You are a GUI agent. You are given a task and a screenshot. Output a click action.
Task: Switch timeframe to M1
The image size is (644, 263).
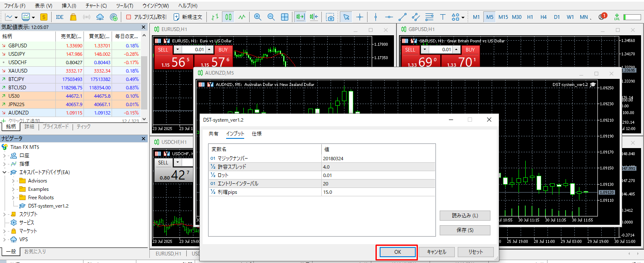click(476, 17)
